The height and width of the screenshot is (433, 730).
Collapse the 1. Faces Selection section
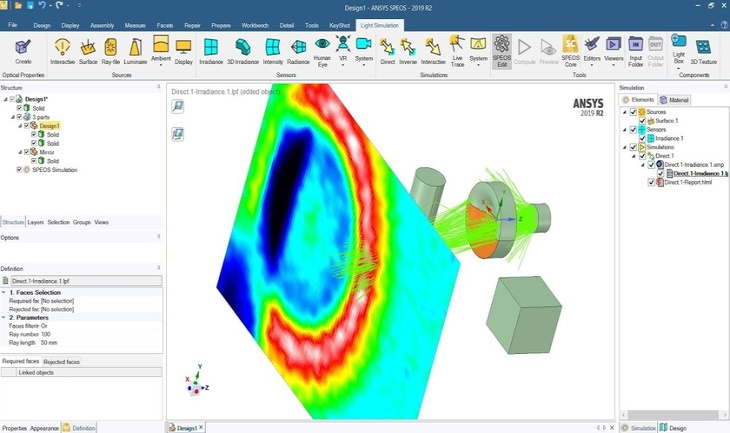click(x=4, y=292)
